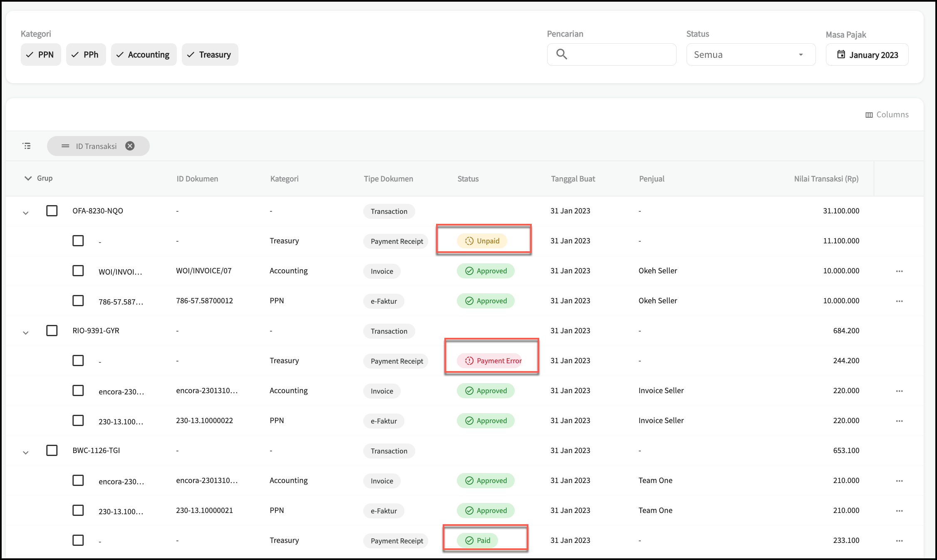937x560 pixels.
Task: Collapse all groups with the Grup header chevron
Action: coord(28,178)
